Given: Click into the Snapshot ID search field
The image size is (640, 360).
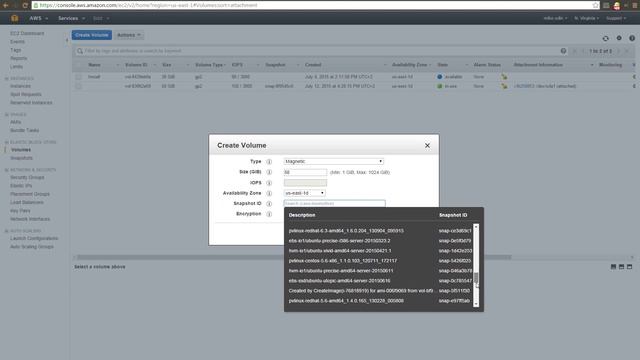Looking at the screenshot, I should click(334, 203).
